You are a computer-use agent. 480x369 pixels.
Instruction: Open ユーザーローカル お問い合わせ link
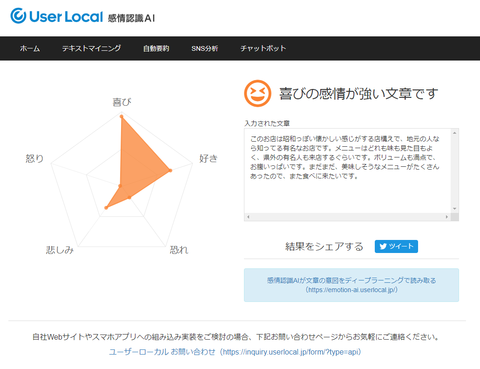pyautogui.click(x=235, y=352)
